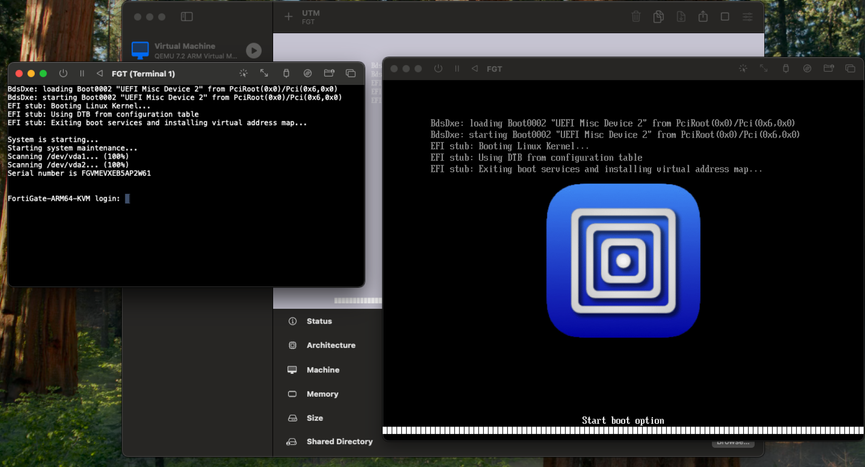Click 'EFI stub: Booting Linux Kernel...' in FGT display

click(510, 146)
